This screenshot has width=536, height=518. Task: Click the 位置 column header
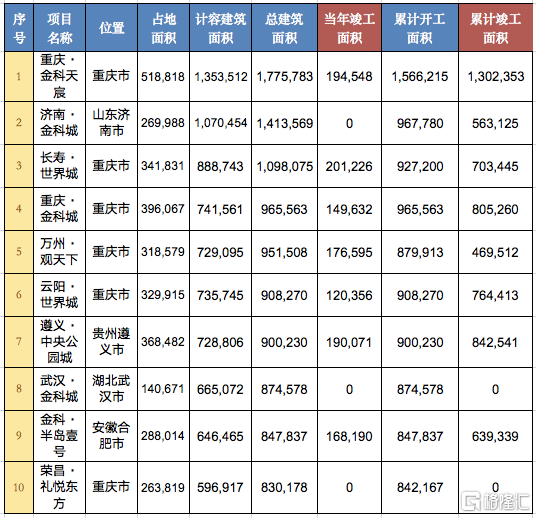point(111,28)
